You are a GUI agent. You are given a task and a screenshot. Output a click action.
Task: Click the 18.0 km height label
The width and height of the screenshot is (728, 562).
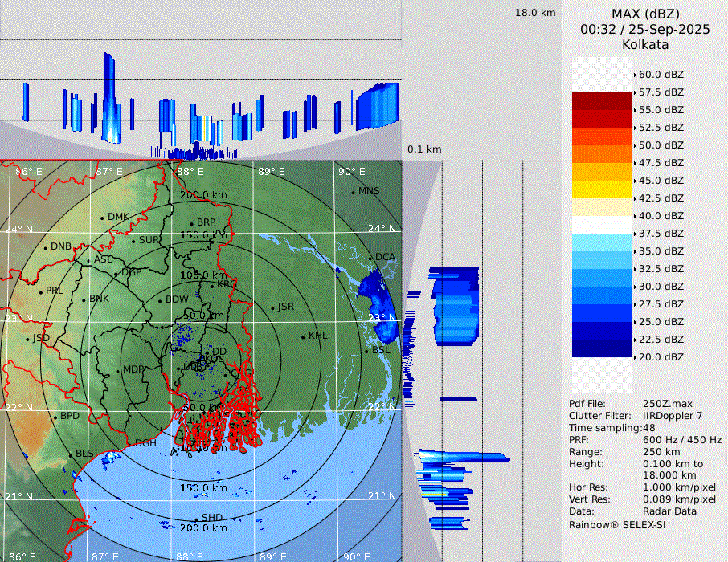[x=535, y=13]
